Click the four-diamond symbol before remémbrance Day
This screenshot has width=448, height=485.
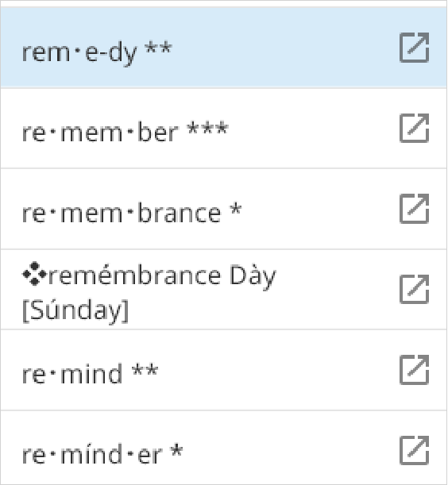34,273
